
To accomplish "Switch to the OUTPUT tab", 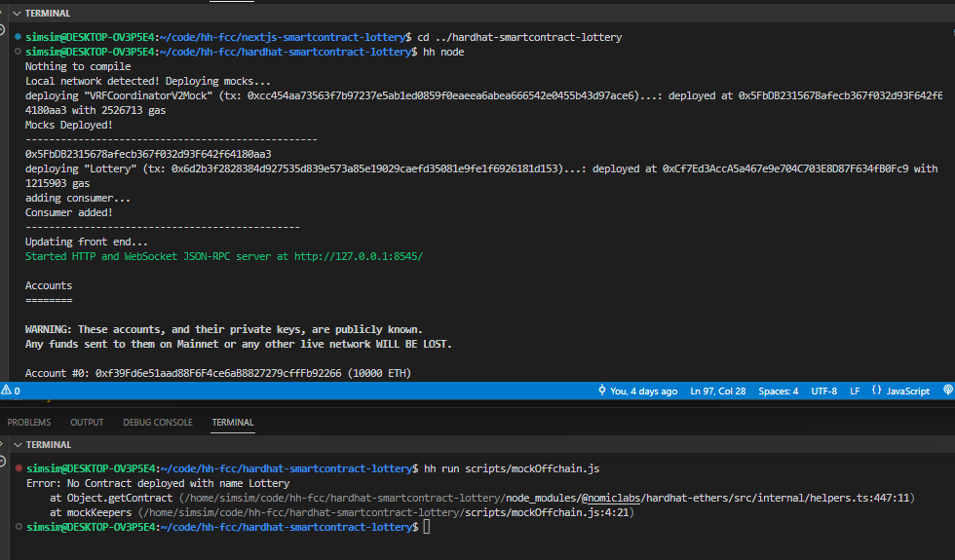I will pyautogui.click(x=87, y=423).
